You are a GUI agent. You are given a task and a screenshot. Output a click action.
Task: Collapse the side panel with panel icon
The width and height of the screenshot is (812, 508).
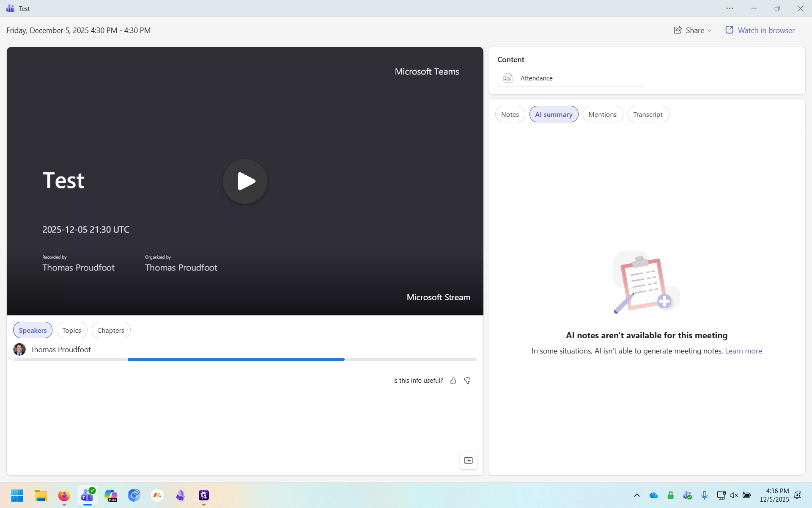point(468,461)
